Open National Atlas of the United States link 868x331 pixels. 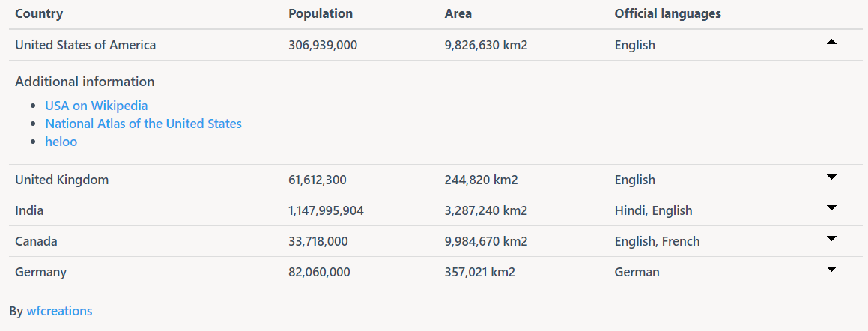(x=143, y=124)
